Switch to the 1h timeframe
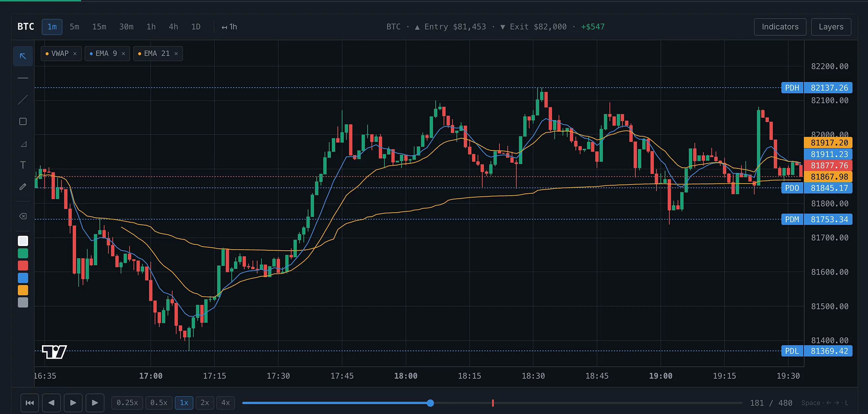The width and height of the screenshot is (868, 414). tap(151, 27)
